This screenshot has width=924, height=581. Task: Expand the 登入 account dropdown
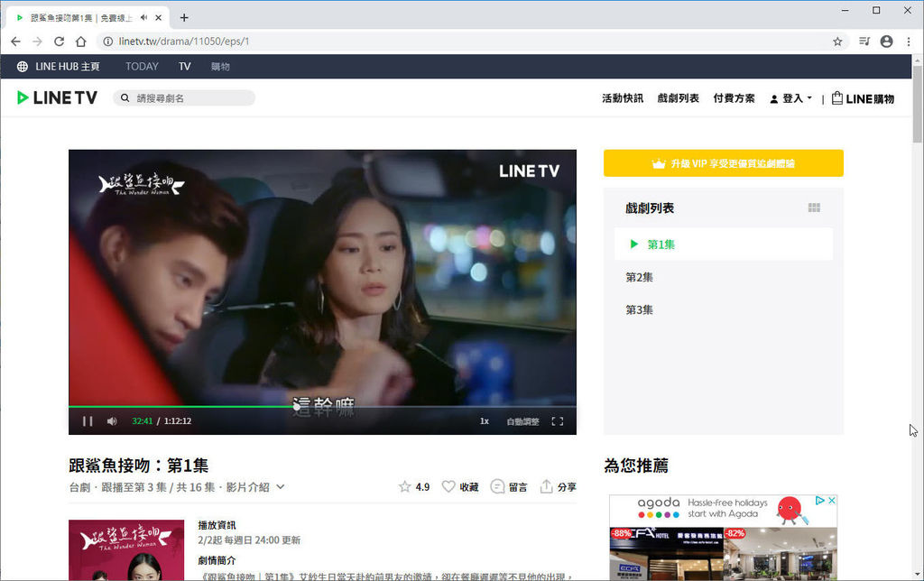[x=790, y=98]
